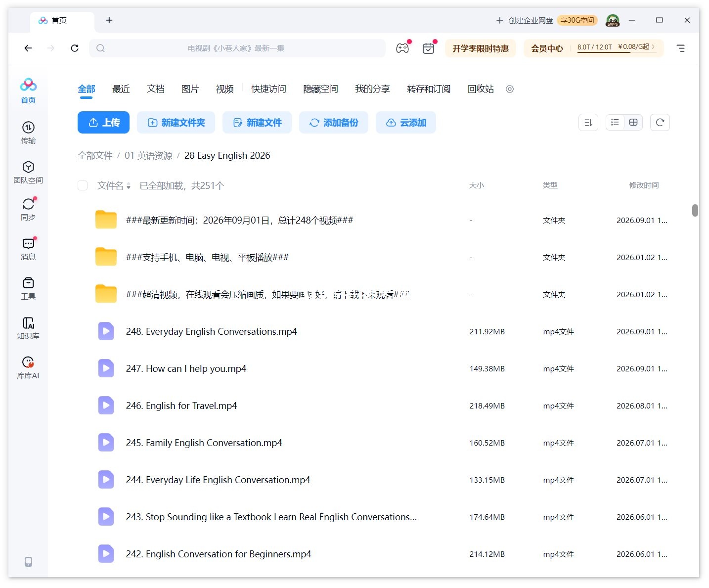This screenshot has height=588, width=709.
Task: Click the 添加备份 button
Action: pos(334,123)
